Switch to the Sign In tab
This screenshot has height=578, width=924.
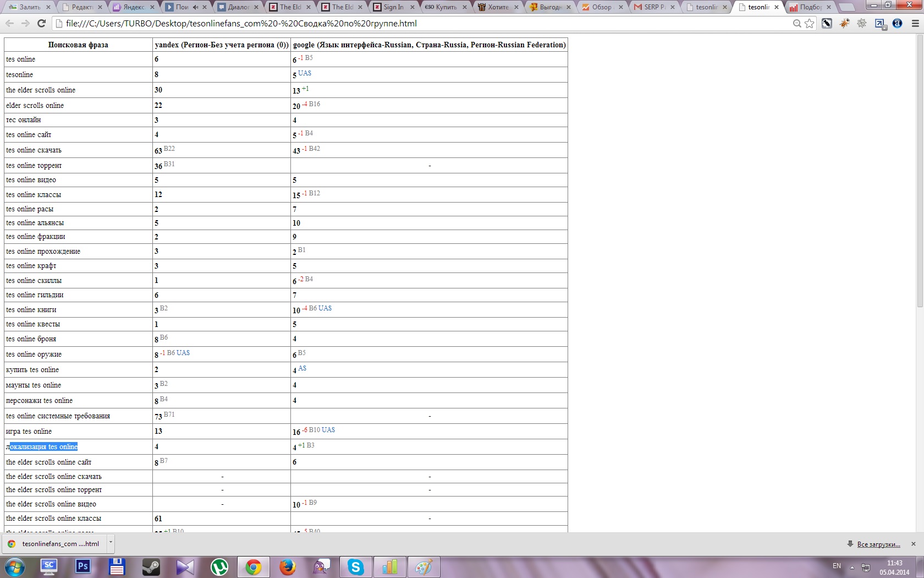[394, 7]
